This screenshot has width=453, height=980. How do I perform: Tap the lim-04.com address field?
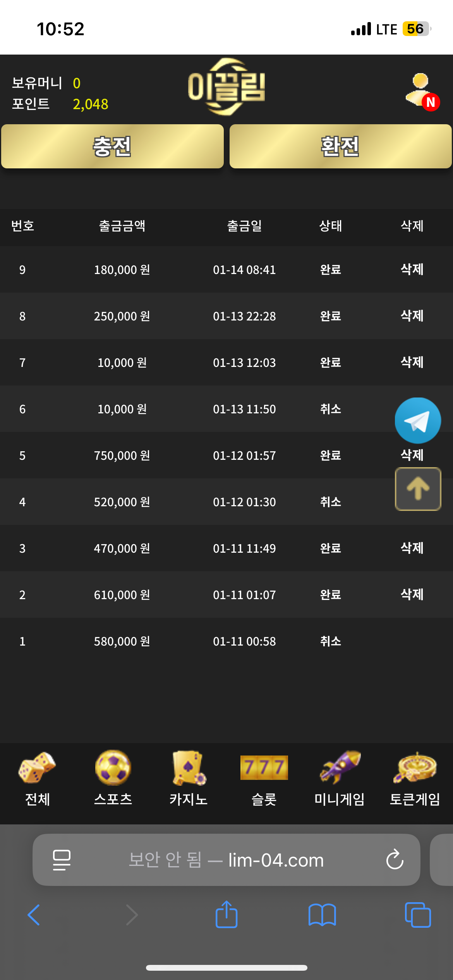(x=226, y=860)
